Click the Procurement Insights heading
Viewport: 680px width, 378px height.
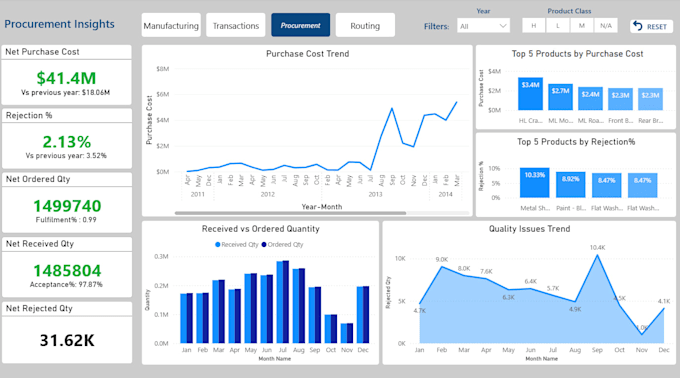coord(59,24)
